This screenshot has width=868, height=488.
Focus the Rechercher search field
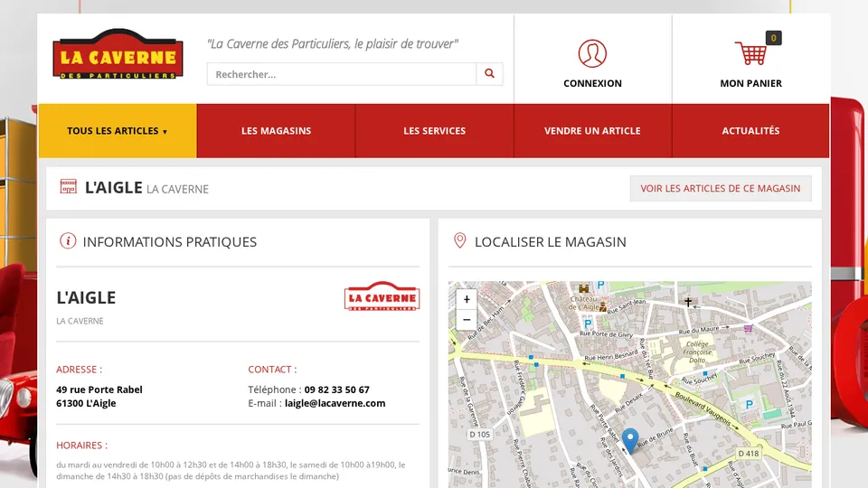(342, 74)
